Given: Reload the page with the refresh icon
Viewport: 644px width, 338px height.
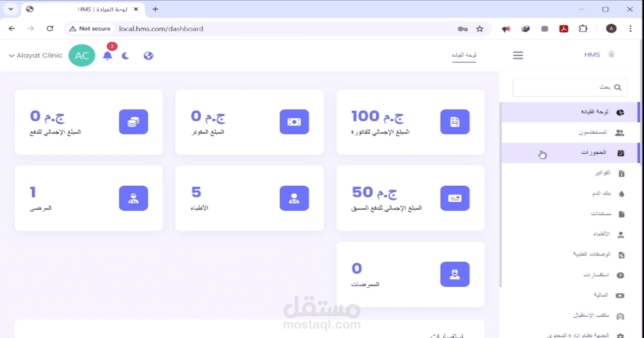Looking at the screenshot, I should coord(50,29).
